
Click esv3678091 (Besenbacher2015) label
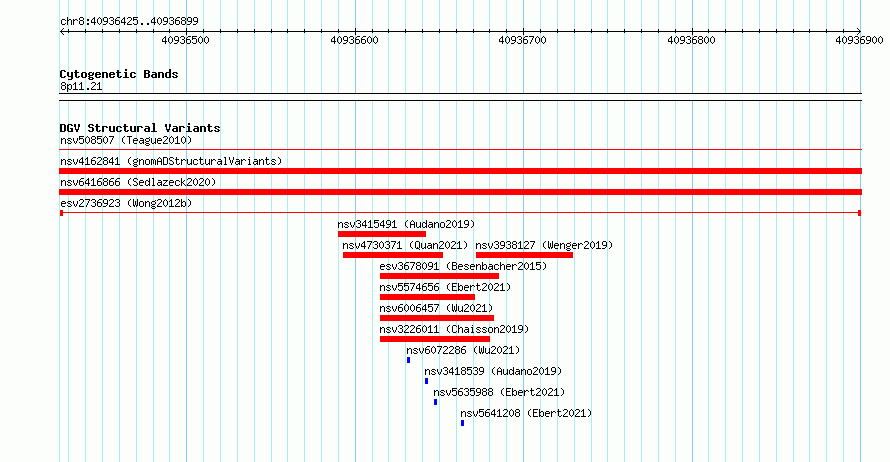[463, 266]
